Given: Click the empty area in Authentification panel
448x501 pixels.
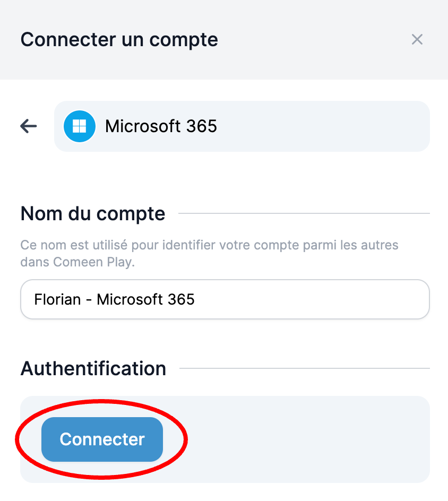Looking at the screenshot, I should 304,439.
